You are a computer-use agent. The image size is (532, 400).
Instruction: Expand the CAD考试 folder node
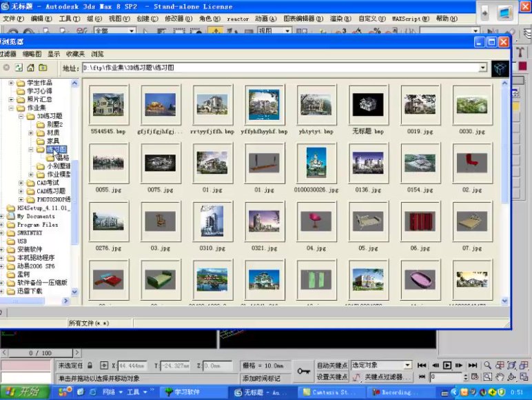pyautogui.click(x=21, y=183)
